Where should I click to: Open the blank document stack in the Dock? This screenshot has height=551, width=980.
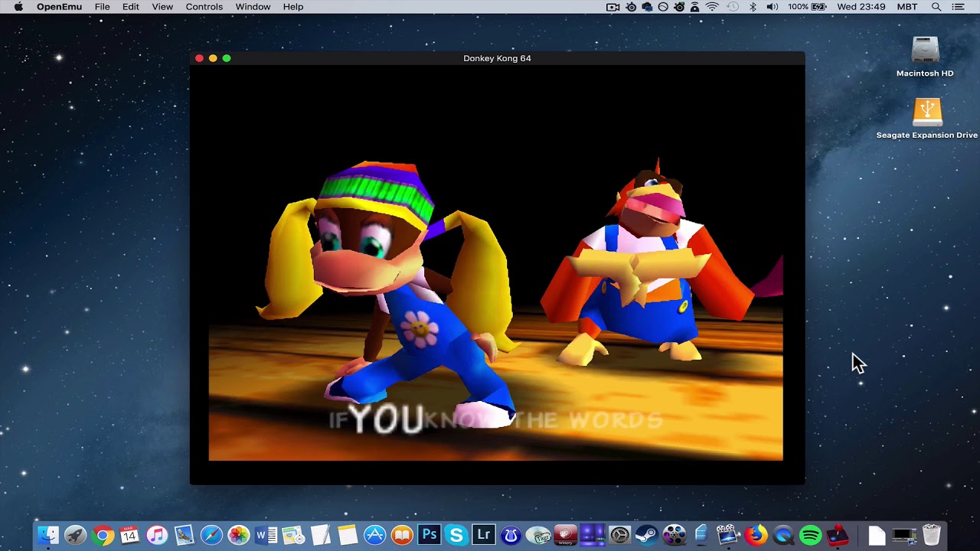point(877,535)
